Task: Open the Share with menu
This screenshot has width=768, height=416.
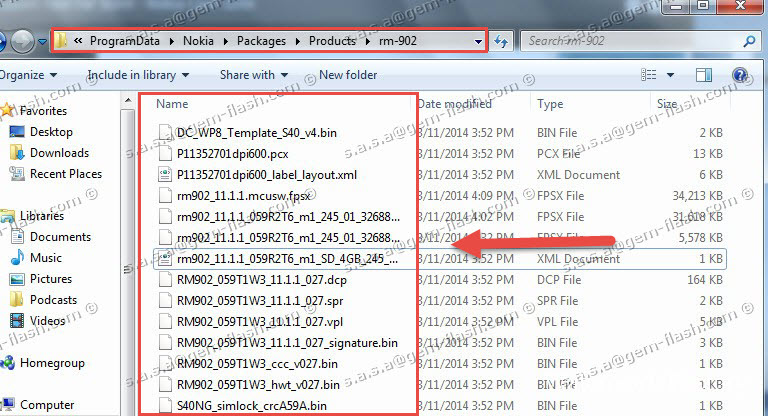Action: click(x=254, y=75)
